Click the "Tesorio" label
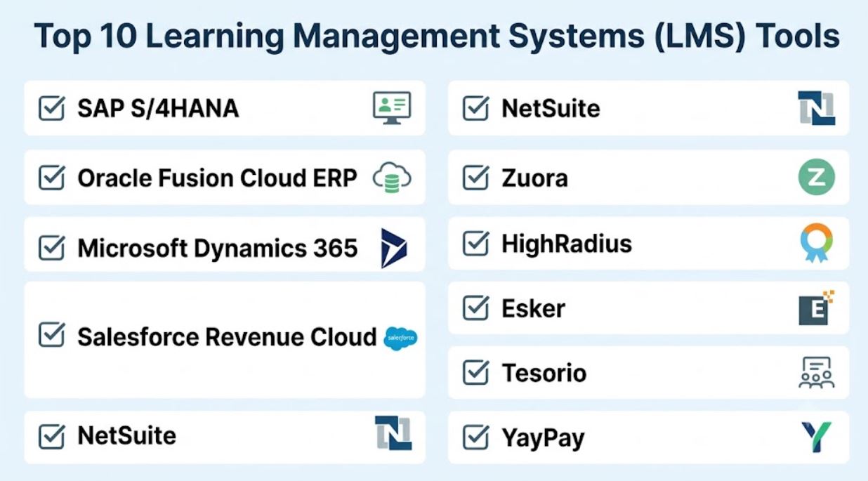Viewport: 868px width, 481px height. pos(544,372)
